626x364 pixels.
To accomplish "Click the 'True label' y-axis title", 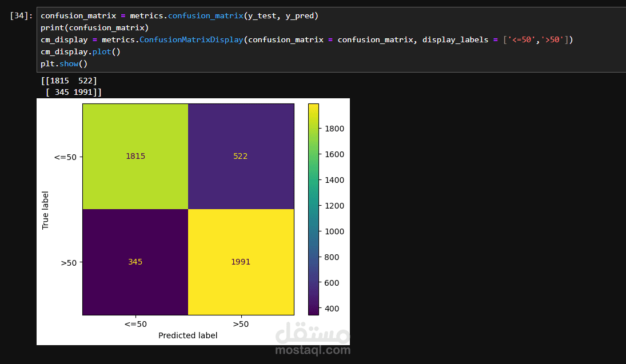I will (x=46, y=210).
